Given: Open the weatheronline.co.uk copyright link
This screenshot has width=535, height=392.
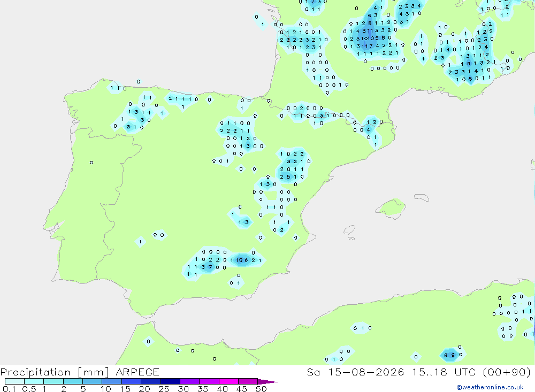Looking at the screenshot, I should [x=490, y=387].
